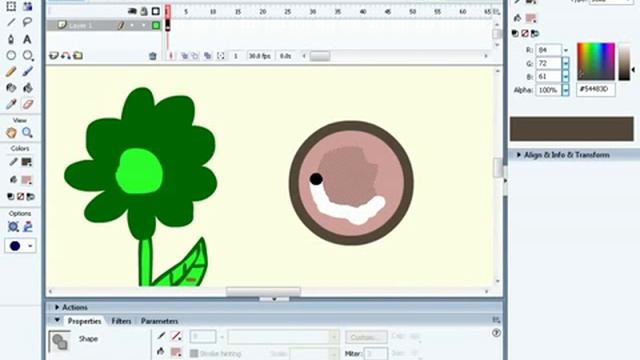Click the fill color swatch in Tools
640x360 pixels.
(x=27, y=180)
